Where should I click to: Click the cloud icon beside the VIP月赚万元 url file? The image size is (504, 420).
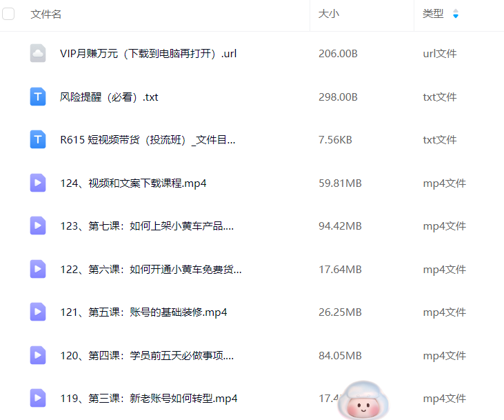click(x=38, y=53)
